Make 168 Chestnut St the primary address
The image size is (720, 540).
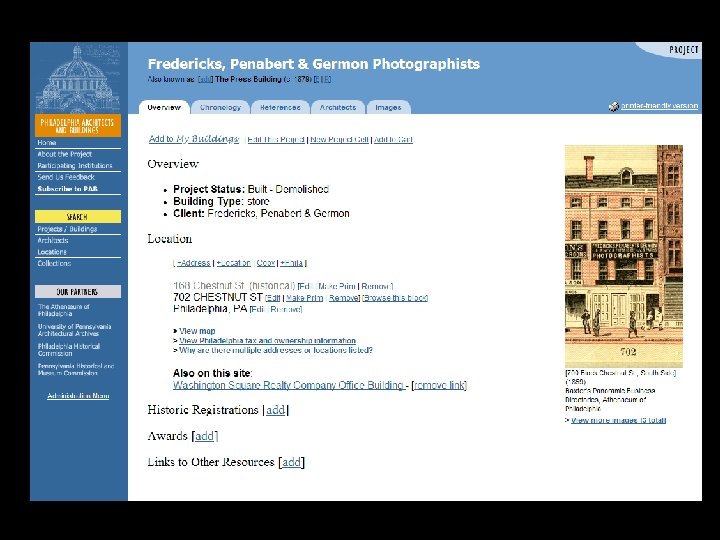(337, 287)
